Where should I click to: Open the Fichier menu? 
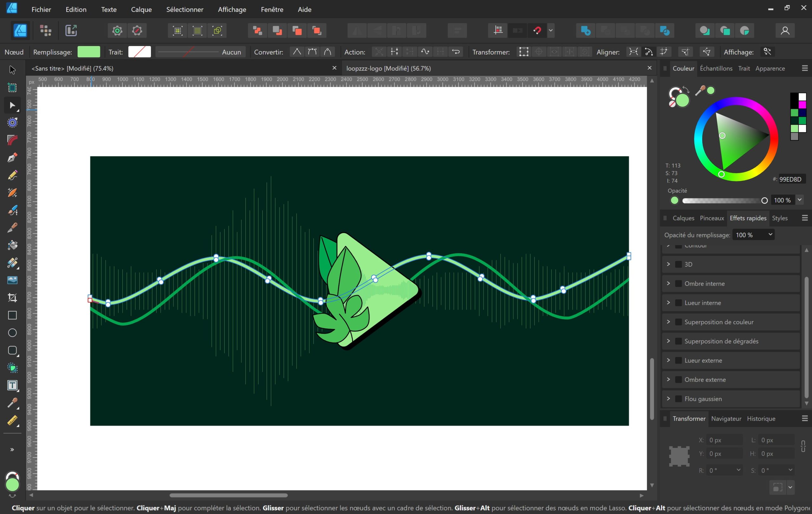click(x=41, y=10)
